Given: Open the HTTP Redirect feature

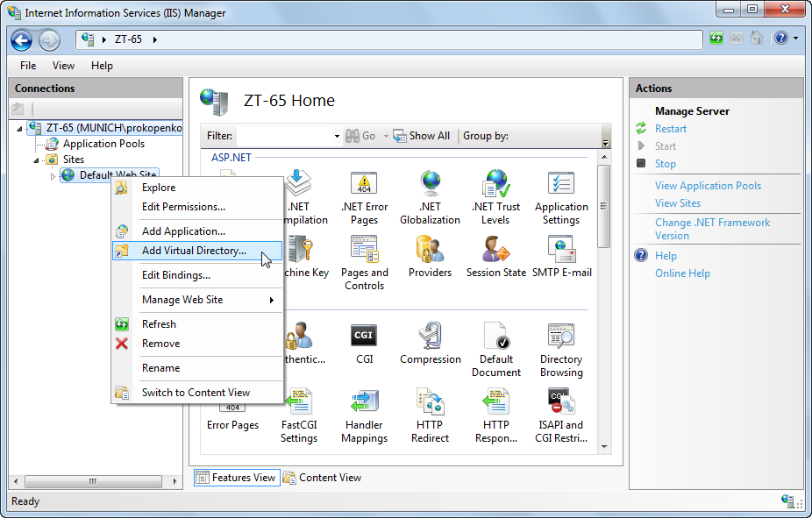Looking at the screenshot, I should (430, 415).
